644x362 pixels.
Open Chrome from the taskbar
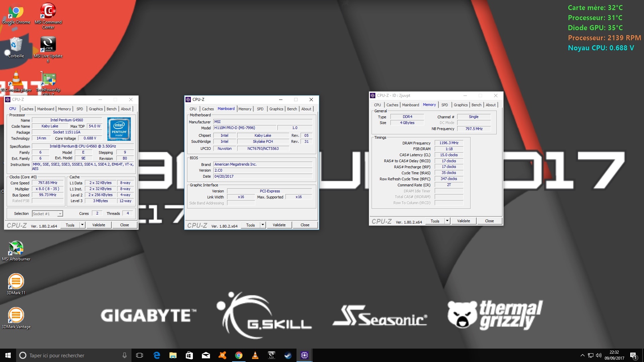point(238,355)
